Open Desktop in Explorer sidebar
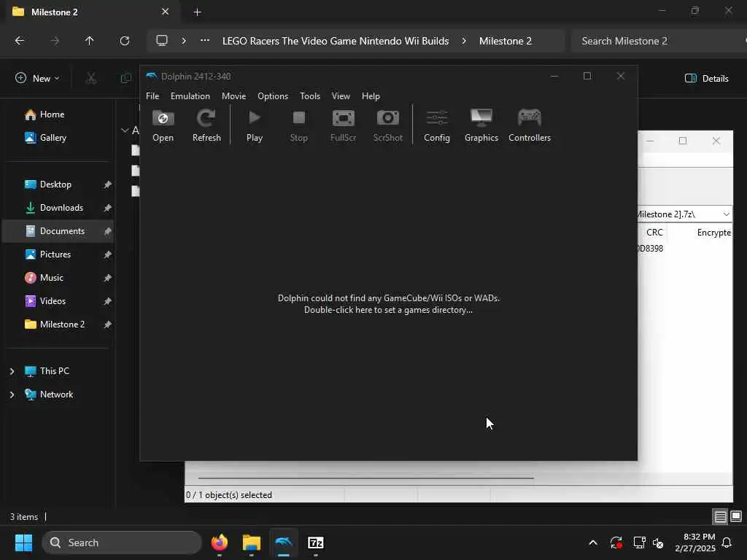 57,184
